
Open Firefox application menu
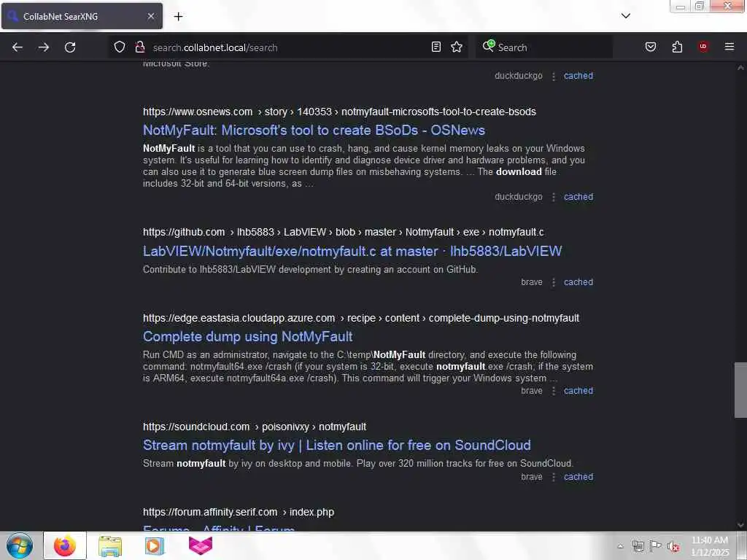(x=729, y=47)
